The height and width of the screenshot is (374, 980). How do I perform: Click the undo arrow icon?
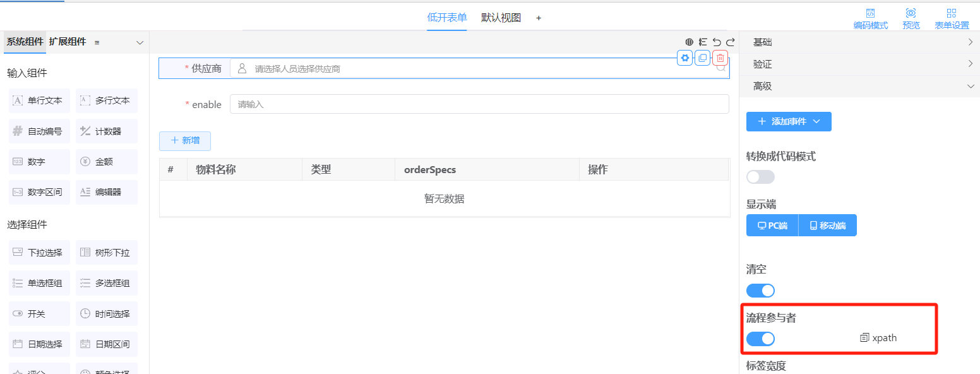point(717,42)
